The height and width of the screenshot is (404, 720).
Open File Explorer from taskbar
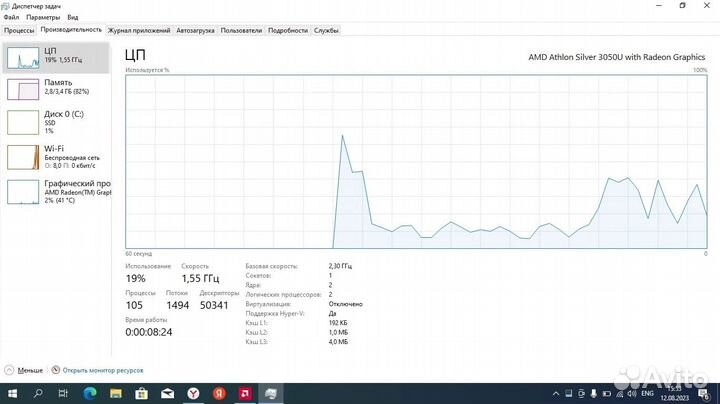[116, 393]
